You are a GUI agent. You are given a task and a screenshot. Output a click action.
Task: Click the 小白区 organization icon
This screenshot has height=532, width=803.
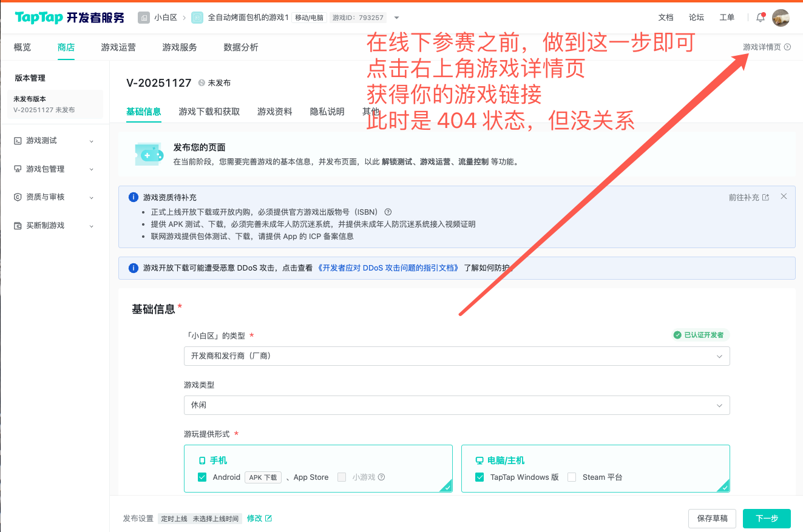click(x=144, y=18)
